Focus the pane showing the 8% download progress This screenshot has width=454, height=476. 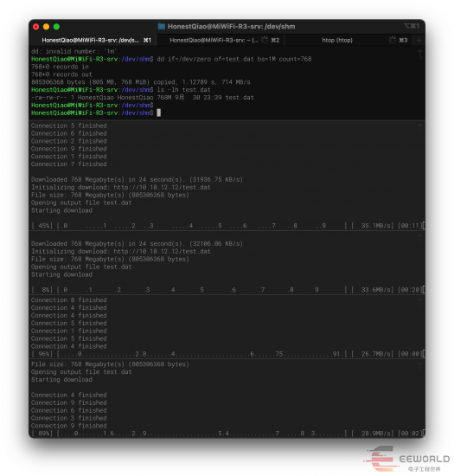[x=227, y=263]
